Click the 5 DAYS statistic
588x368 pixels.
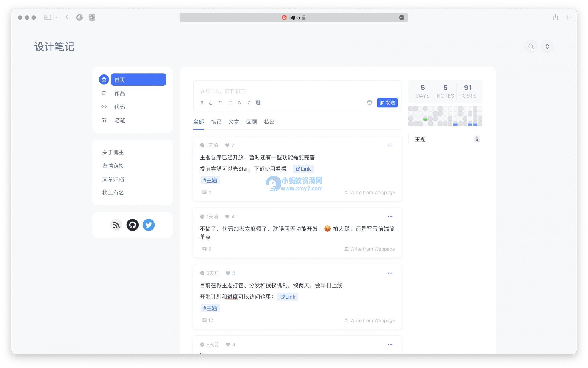click(423, 91)
